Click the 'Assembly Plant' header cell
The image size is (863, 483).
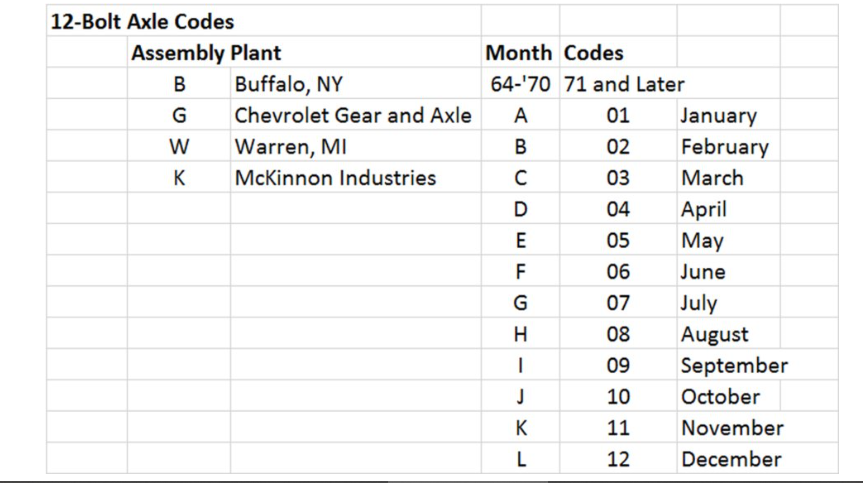coord(206,53)
